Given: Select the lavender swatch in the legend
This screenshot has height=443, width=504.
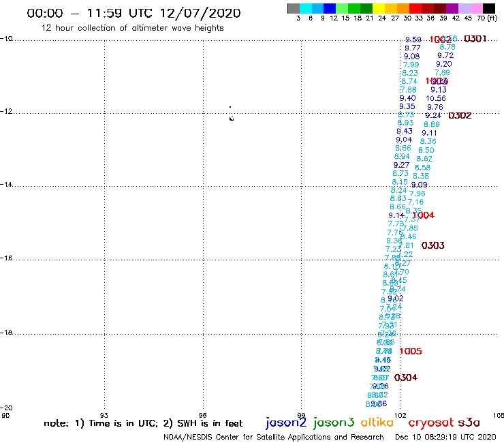Looking at the screenshot, I should pyautogui.click(x=464, y=8).
